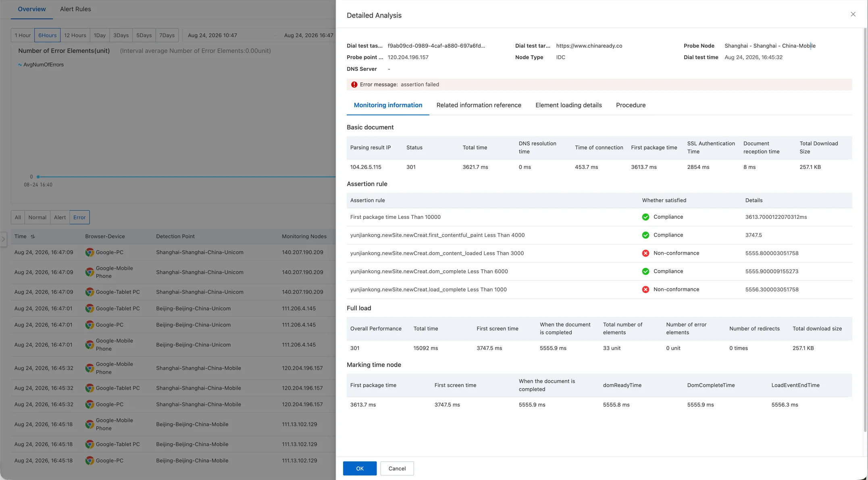This screenshot has width=868, height=480.
Task: Select the 7Days time range
Action: pos(167,35)
